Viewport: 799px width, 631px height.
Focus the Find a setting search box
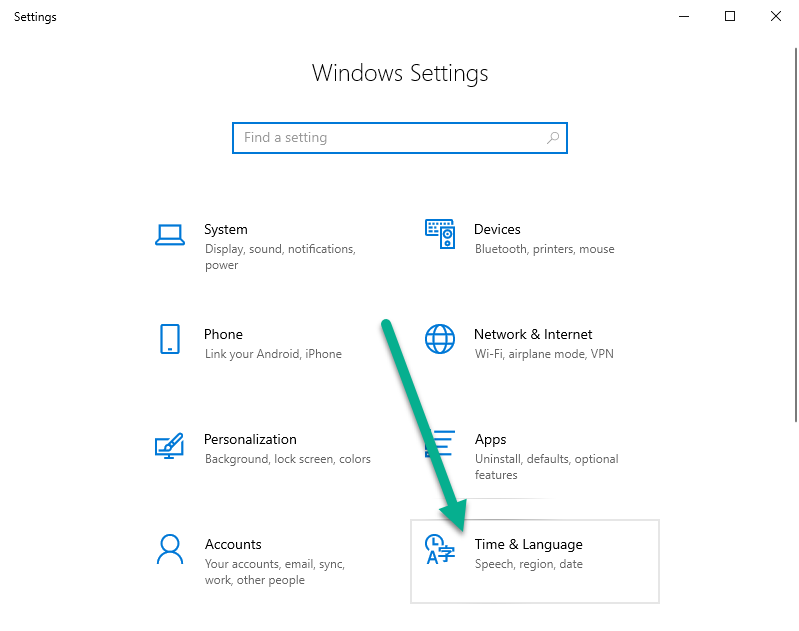400,138
